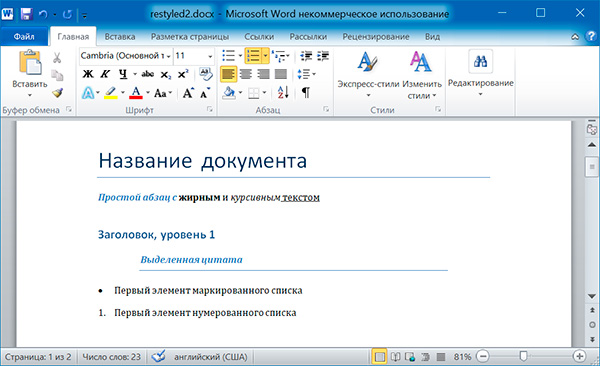Image resolution: width=600 pixels, height=366 pixels.
Task: Cut selection with the scissors icon
Action: pyautogui.click(x=57, y=57)
